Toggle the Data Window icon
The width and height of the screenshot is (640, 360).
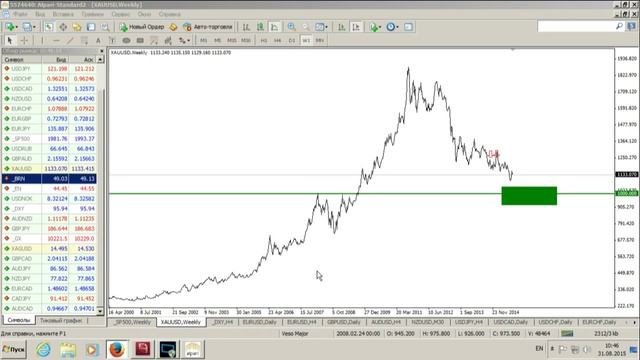click(x=63, y=27)
